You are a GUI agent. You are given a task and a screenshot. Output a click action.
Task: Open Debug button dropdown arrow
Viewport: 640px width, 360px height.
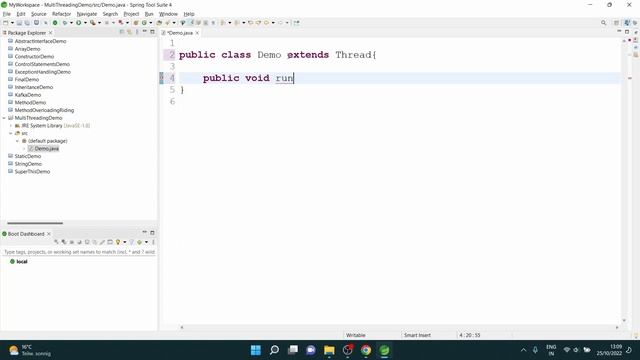(71, 23)
